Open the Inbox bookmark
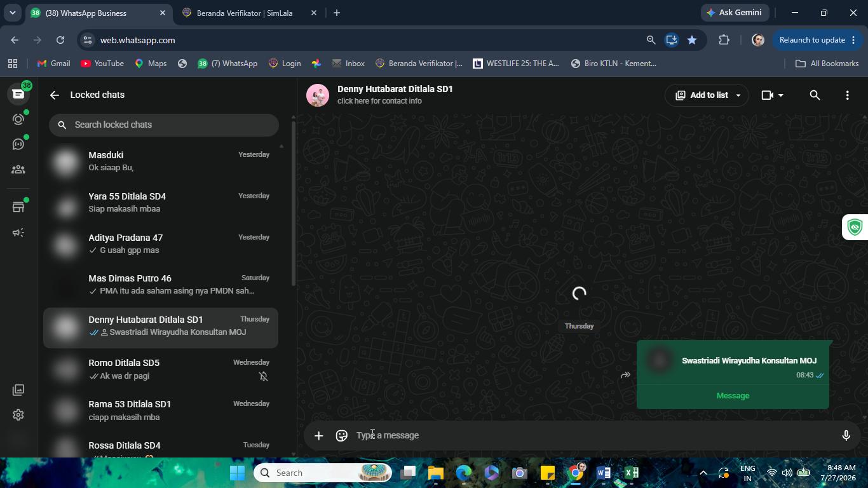The height and width of the screenshot is (488, 868). 348,64
